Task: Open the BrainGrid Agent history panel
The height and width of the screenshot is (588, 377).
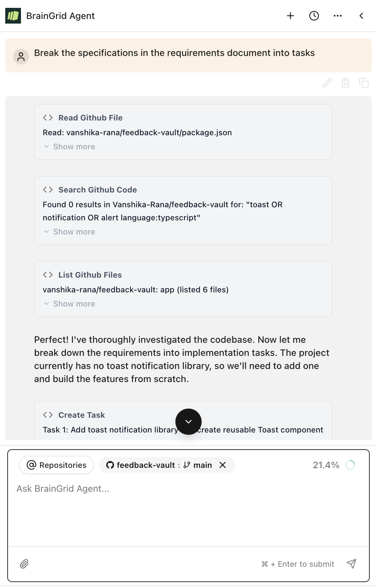Action: click(313, 15)
